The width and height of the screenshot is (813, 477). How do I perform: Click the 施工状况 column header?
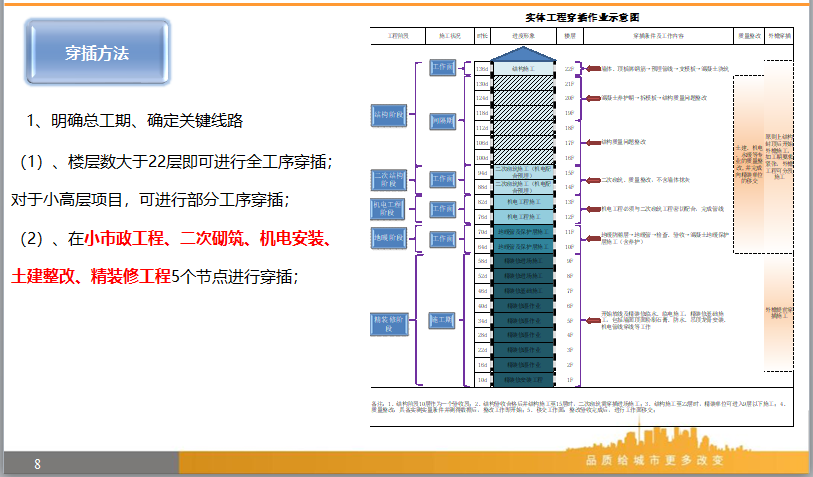pyautogui.click(x=450, y=36)
